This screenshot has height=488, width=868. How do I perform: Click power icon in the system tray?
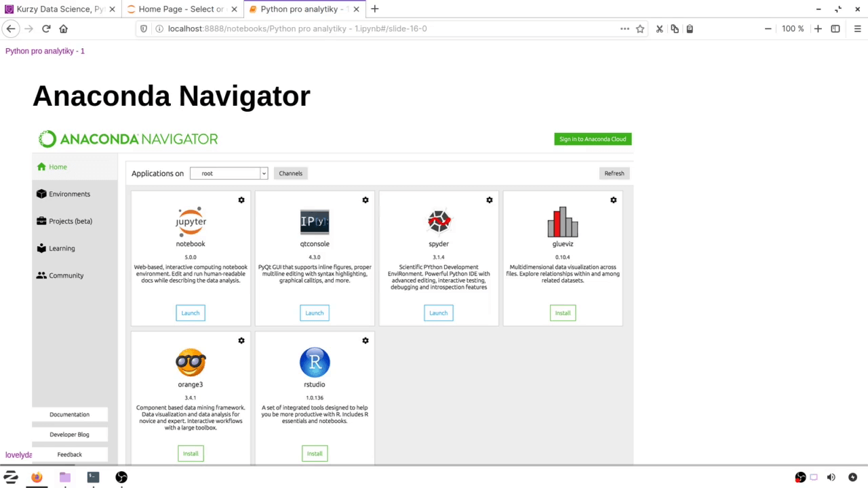[852, 477]
